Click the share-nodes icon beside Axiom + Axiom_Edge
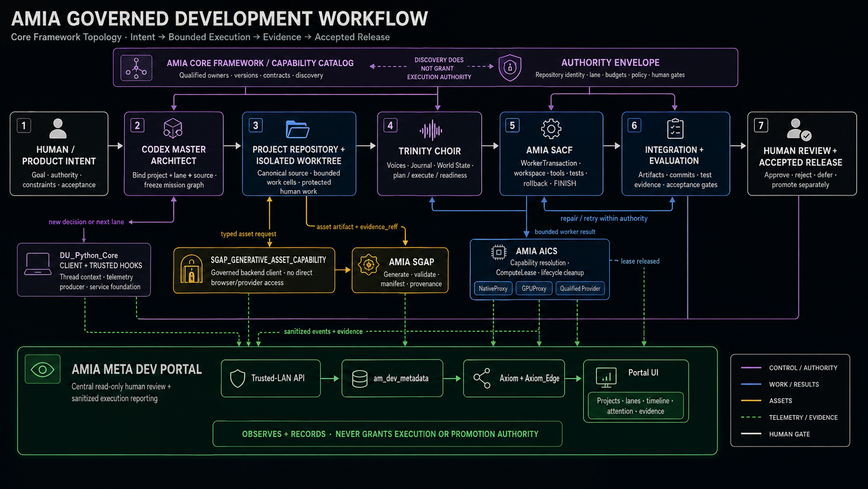The height and width of the screenshot is (489, 868). tap(482, 378)
